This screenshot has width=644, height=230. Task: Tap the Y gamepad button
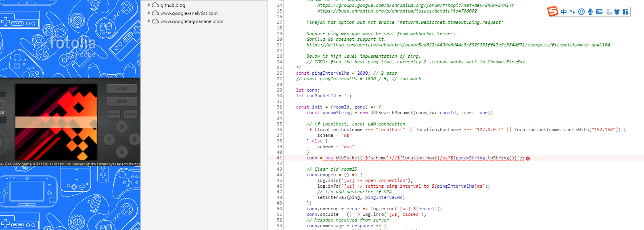point(109,140)
